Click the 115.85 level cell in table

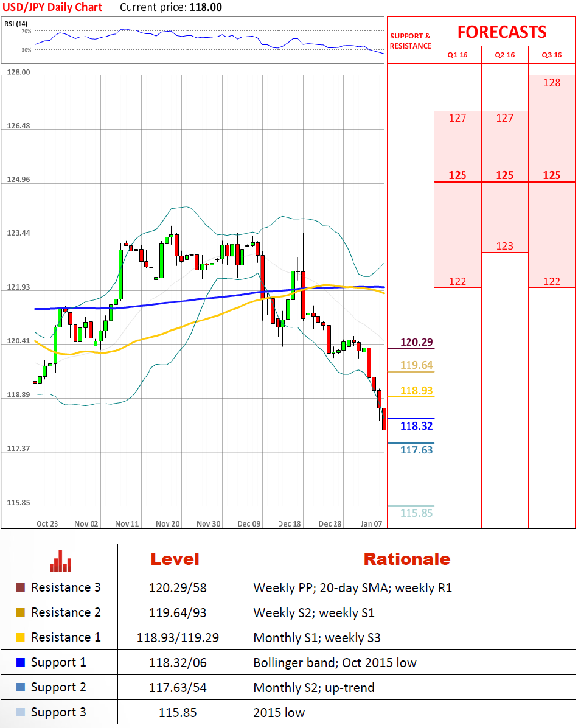pyautogui.click(x=178, y=713)
